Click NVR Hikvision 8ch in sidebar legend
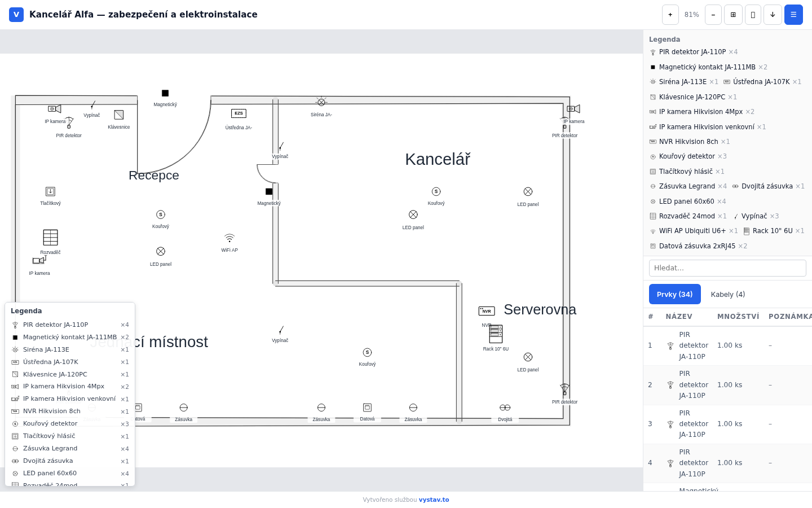Image resolution: width=812 pixels, height=508 pixels. pyautogui.click(x=689, y=142)
